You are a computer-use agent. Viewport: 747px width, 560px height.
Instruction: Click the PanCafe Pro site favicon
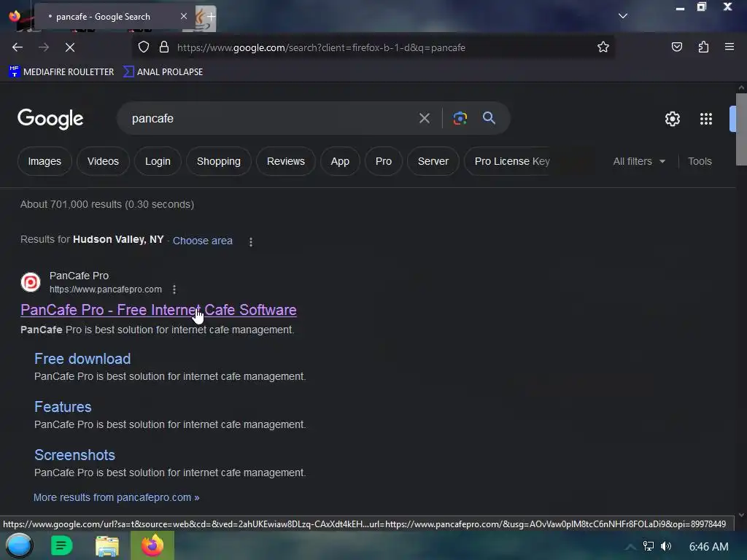tap(31, 282)
